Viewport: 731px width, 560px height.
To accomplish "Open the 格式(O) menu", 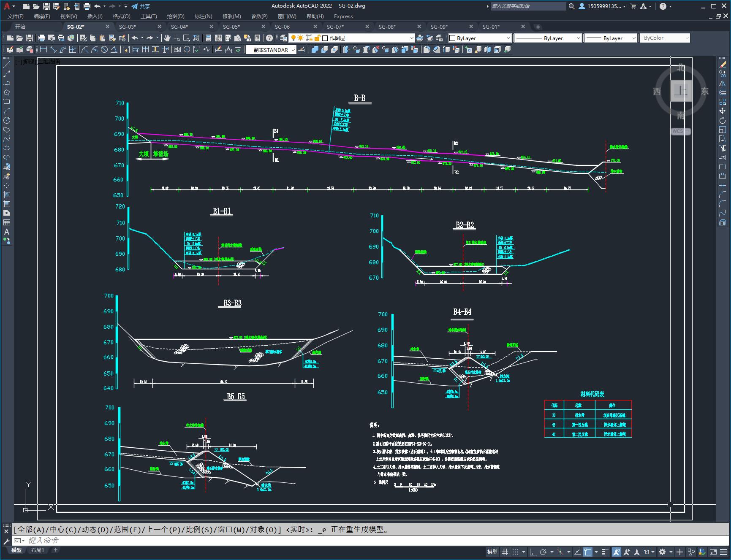I will 121,16.
